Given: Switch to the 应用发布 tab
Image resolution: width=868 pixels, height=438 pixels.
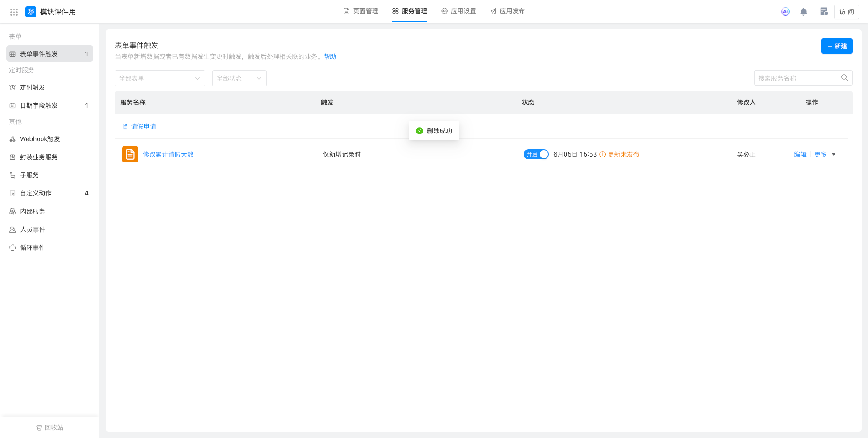Looking at the screenshot, I should (507, 11).
